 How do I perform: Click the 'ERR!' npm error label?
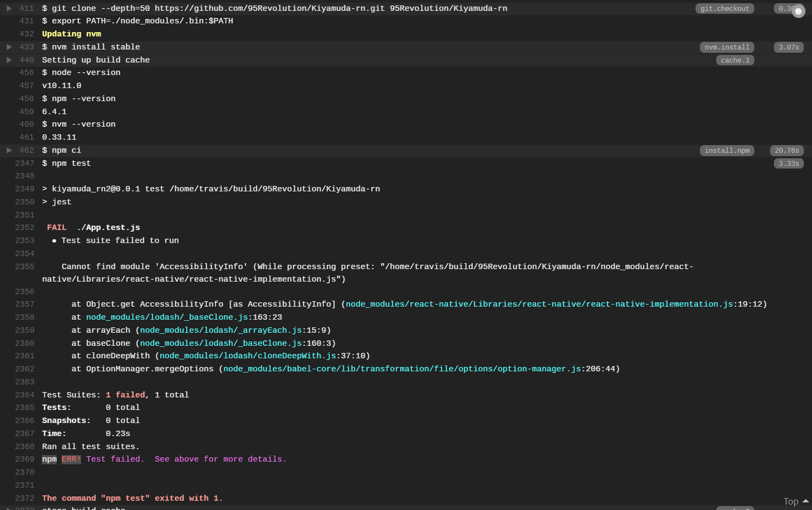[x=71, y=459]
